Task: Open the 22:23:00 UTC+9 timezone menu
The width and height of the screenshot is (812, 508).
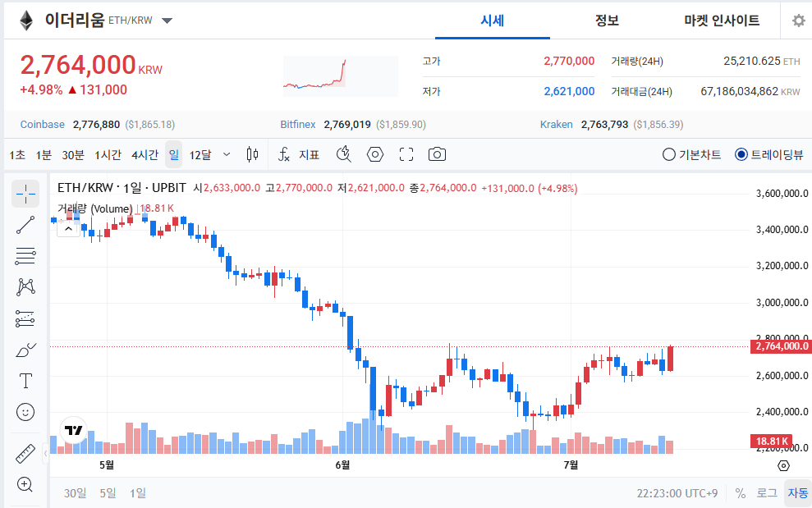Action: coord(677,493)
